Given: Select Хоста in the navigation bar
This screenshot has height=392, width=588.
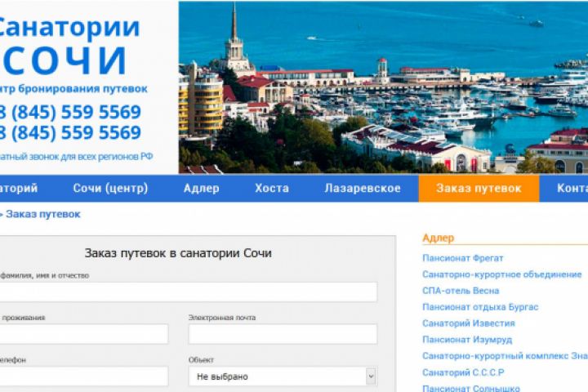Looking at the screenshot, I should 272,189.
